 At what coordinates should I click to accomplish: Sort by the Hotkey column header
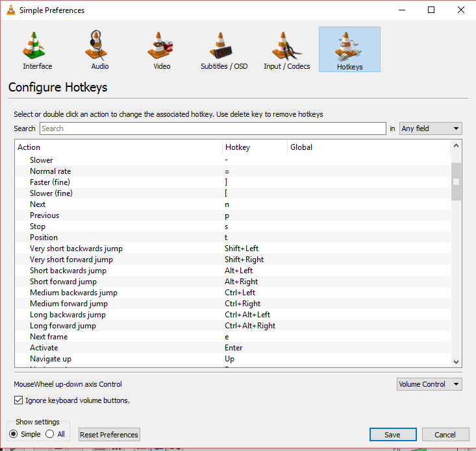(x=255, y=147)
